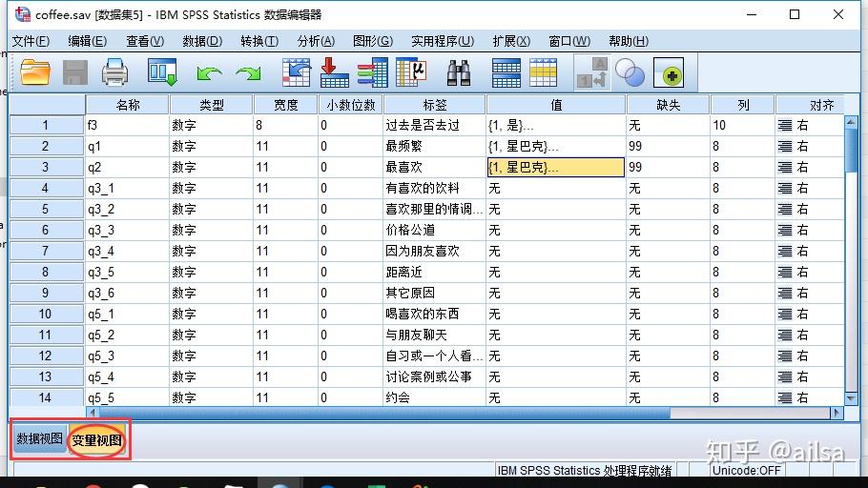Click the 标签 column header
Viewport: 868px width, 488px height.
click(435, 105)
